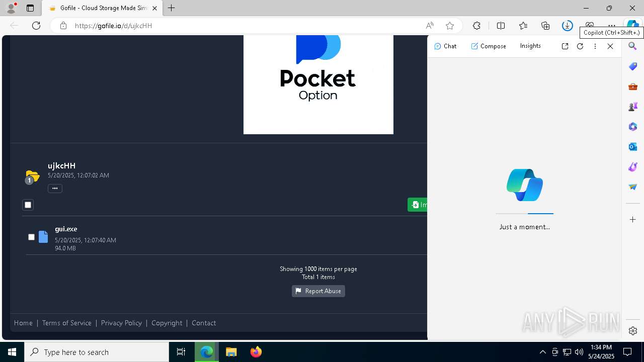The height and width of the screenshot is (362, 644).
Task: Open Copilot link in new tab
Action: [x=565, y=46]
